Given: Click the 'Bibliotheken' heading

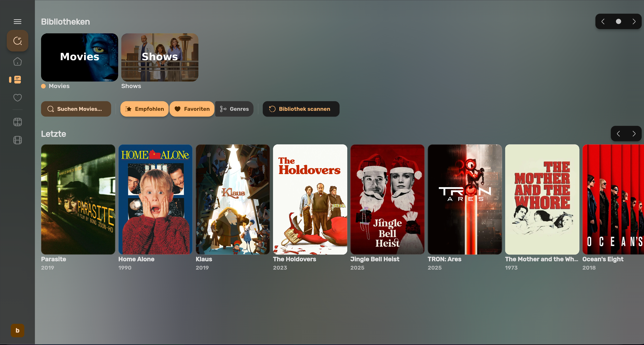Looking at the screenshot, I should tap(66, 22).
